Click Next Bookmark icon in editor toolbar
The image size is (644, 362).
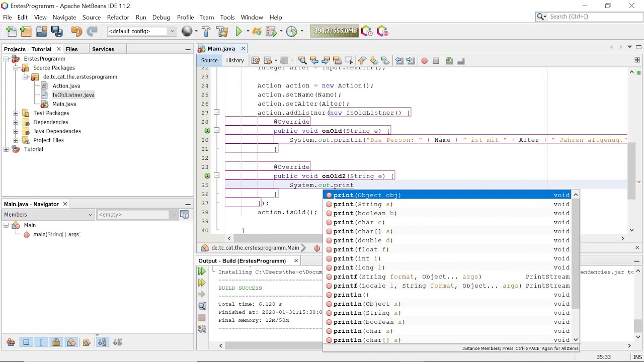pos(374,61)
